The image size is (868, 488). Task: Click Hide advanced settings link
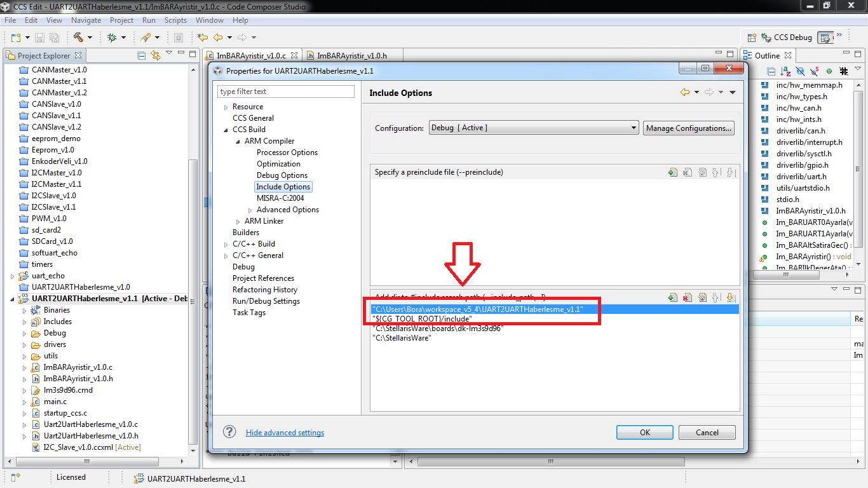coord(285,433)
